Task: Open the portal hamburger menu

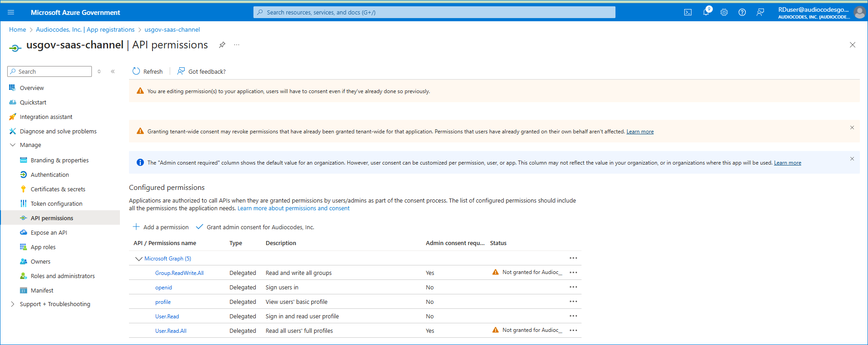Action: pyautogui.click(x=11, y=12)
